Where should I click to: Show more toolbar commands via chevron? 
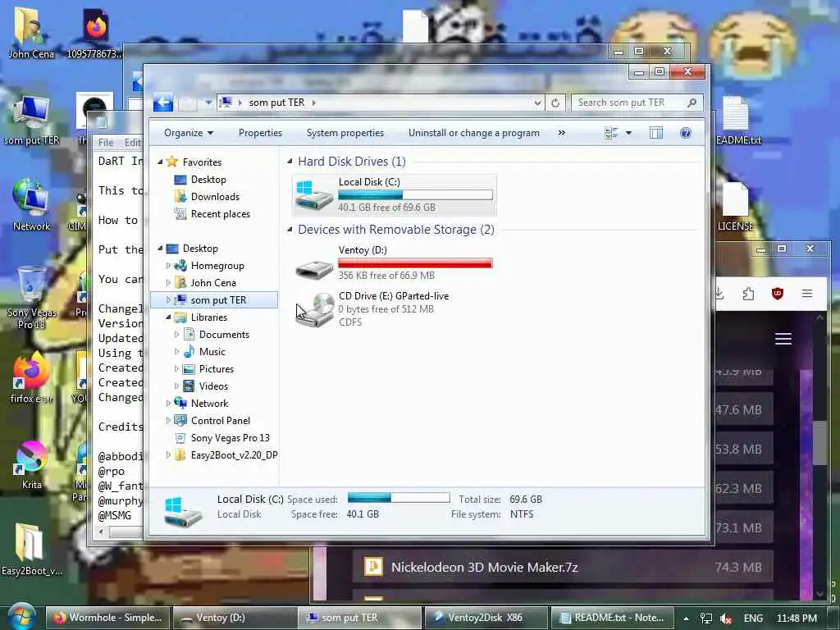tap(561, 132)
